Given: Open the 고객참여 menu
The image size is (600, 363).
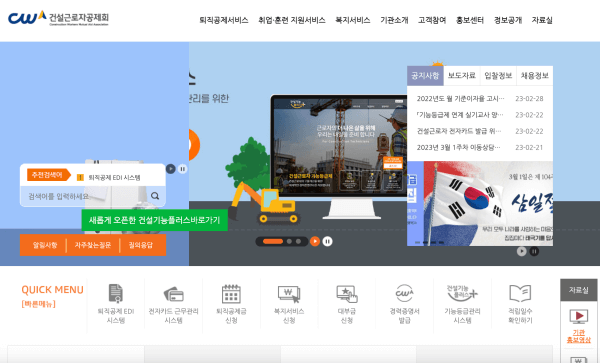Looking at the screenshot, I should 432,20.
